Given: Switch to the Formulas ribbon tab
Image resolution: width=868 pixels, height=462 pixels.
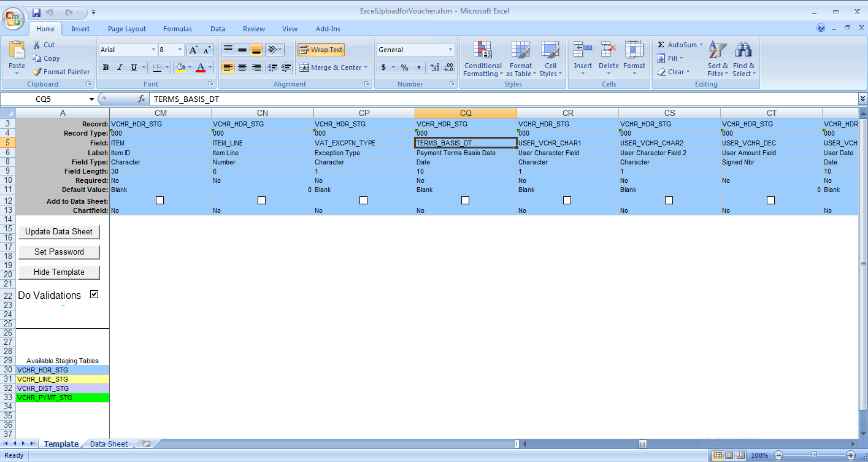Looking at the screenshot, I should 177,29.
